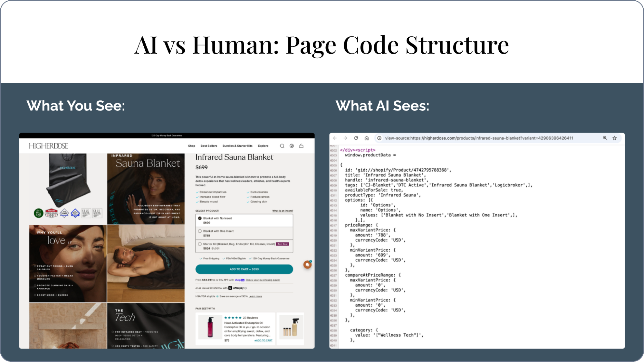Open the Why You'll Love It image
This screenshot has height=362, width=644.
68,264
